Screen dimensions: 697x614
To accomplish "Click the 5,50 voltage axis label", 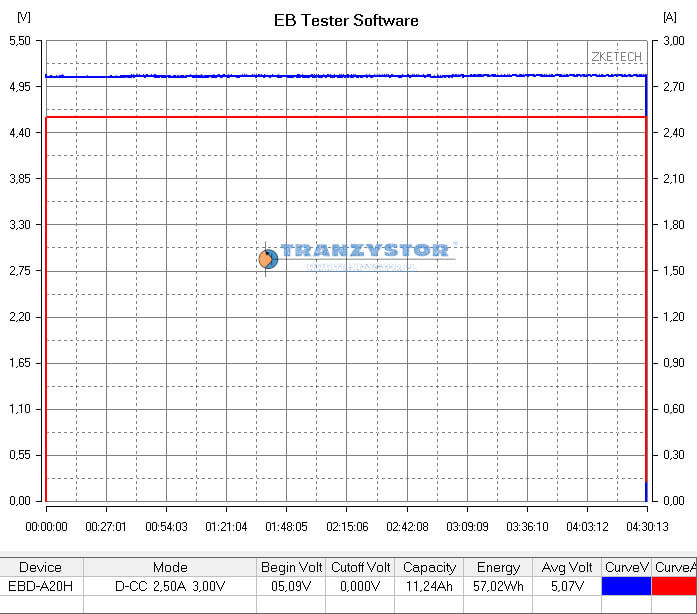I will tap(20, 41).
